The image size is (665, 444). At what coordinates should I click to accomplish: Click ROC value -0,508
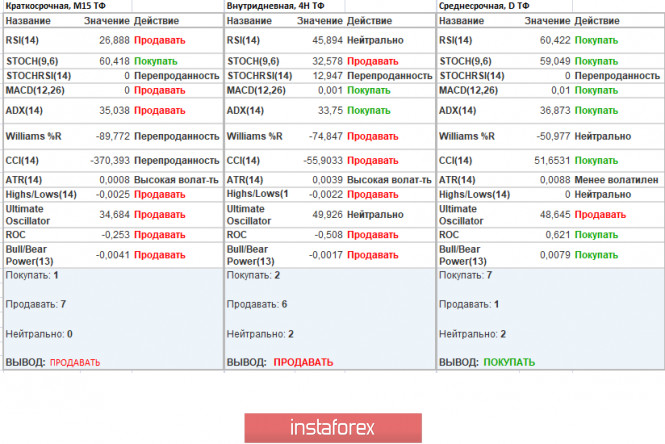click(329, 235)
